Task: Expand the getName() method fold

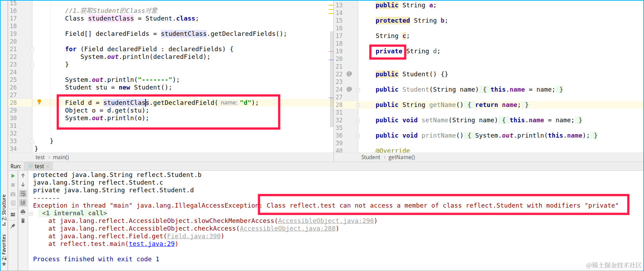Action: (358, 105)
